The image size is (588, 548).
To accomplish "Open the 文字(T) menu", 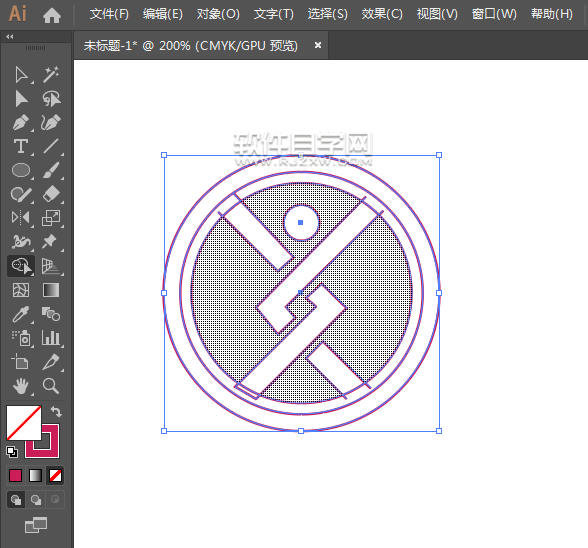I will [x=273, y=15].
